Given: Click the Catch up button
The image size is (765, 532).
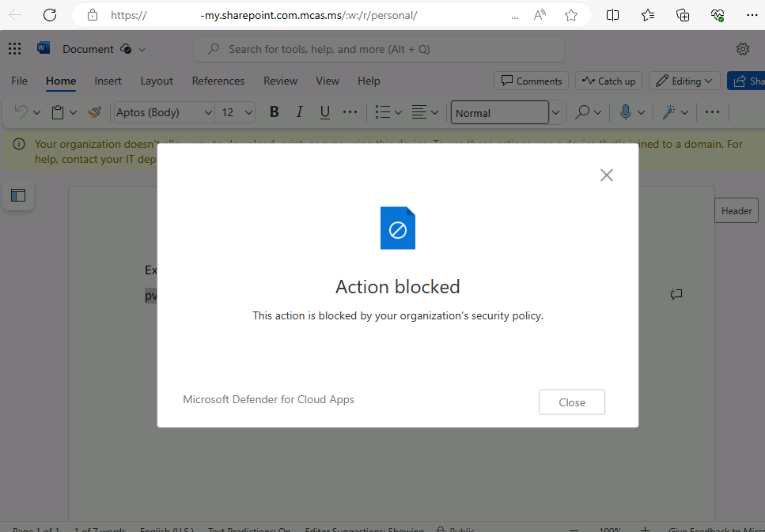Looking at the screenshot, I should click(x=608, y=81).
